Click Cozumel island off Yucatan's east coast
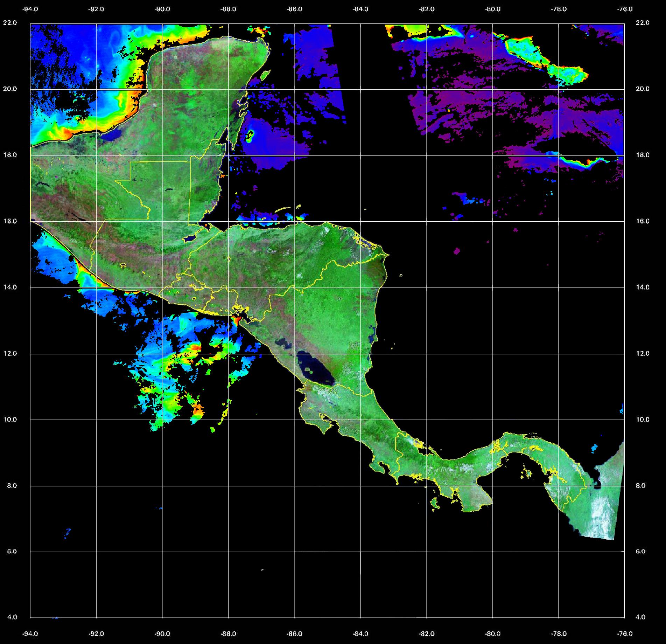The image size is (666, 644). click(265, 75)
